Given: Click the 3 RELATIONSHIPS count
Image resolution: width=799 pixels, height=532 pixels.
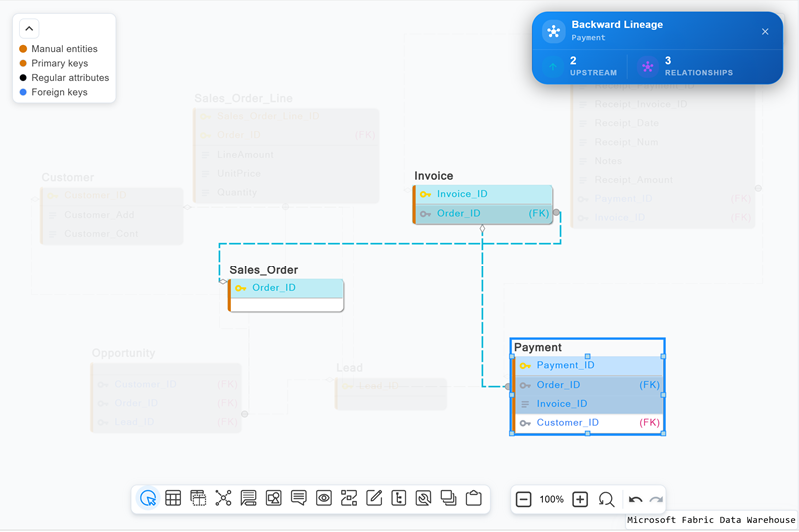Looking at the screenshot, I should coord(698,66).
